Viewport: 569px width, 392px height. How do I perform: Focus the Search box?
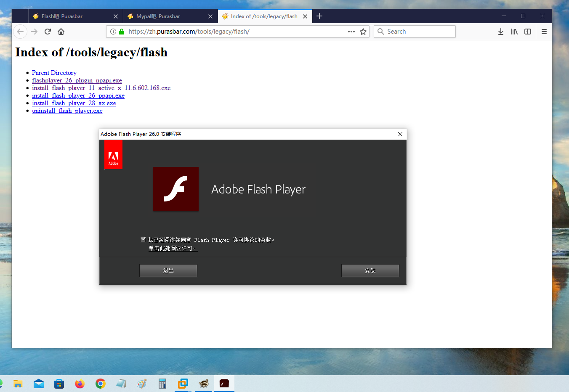pyautogui.click(x=415, y=32)
